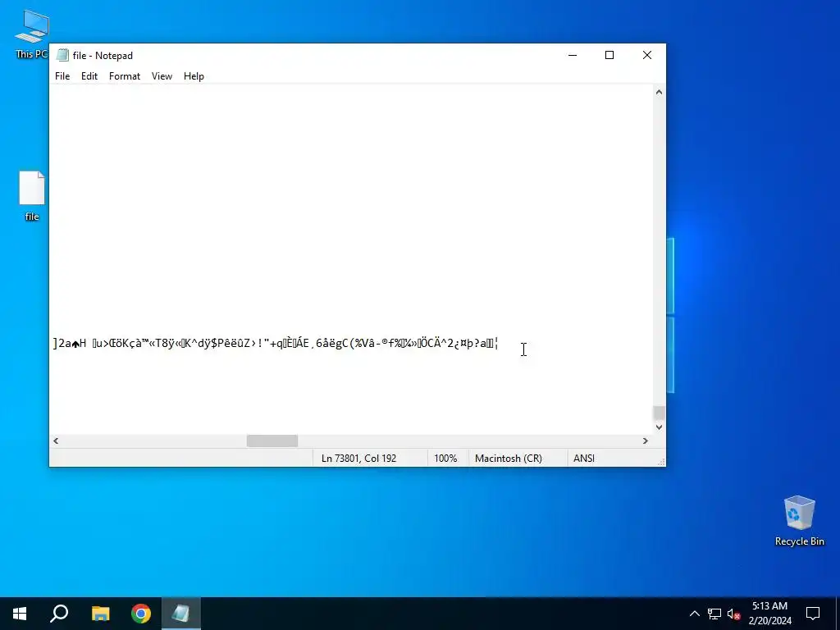The height and width of the screenshot is (630, 840).
Task: Click 'Macintosh (CR)' in status bar
Action: pyautogui.click(x=509, y=459)
